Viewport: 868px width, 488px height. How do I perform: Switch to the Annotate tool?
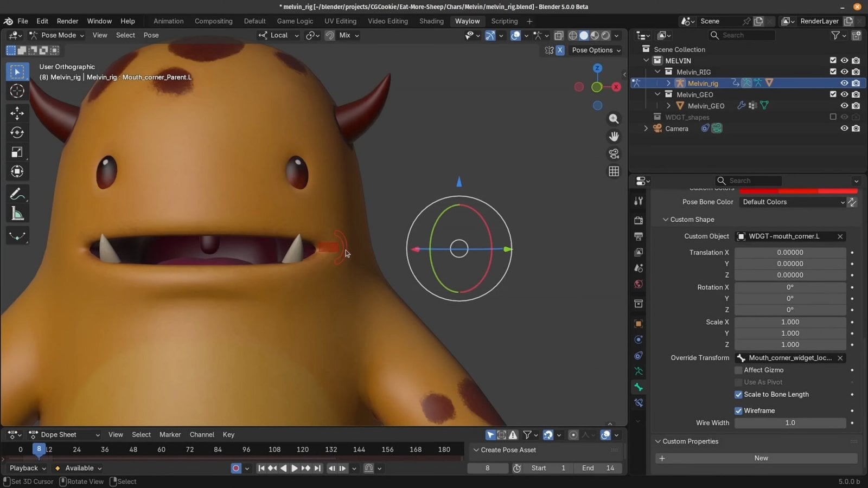(x=17, y=194)
